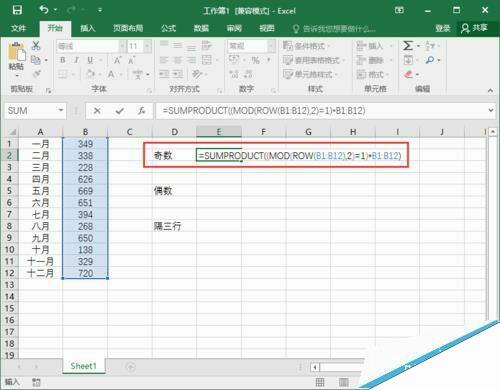Screen dimensions: 500x390
Task: Click the Find and Select magnifier icon
Action: click(430, 60)
